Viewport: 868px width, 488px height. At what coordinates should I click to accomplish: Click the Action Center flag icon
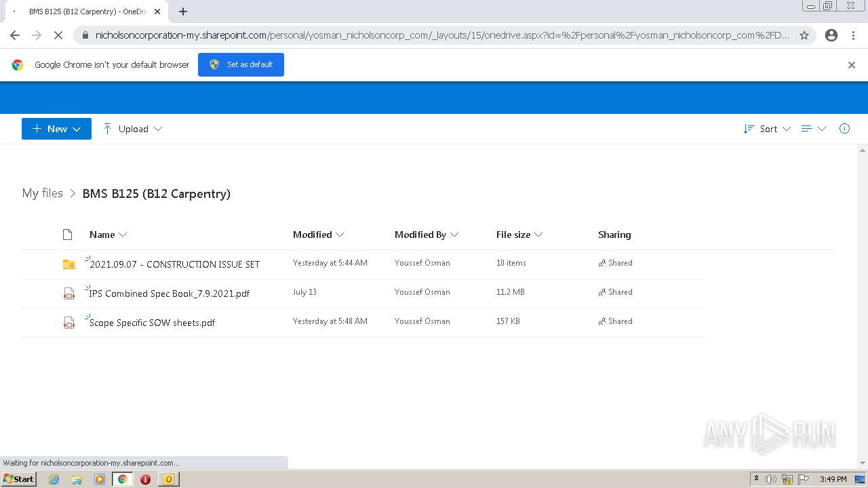point(804,479)
